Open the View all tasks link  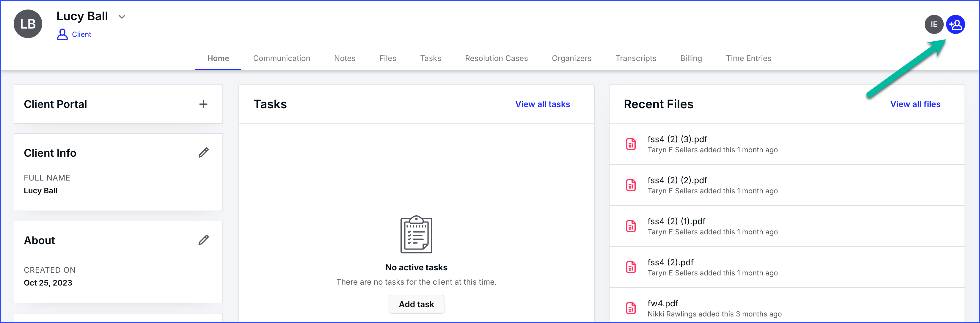pyautogui.click(x=543, y=104)
